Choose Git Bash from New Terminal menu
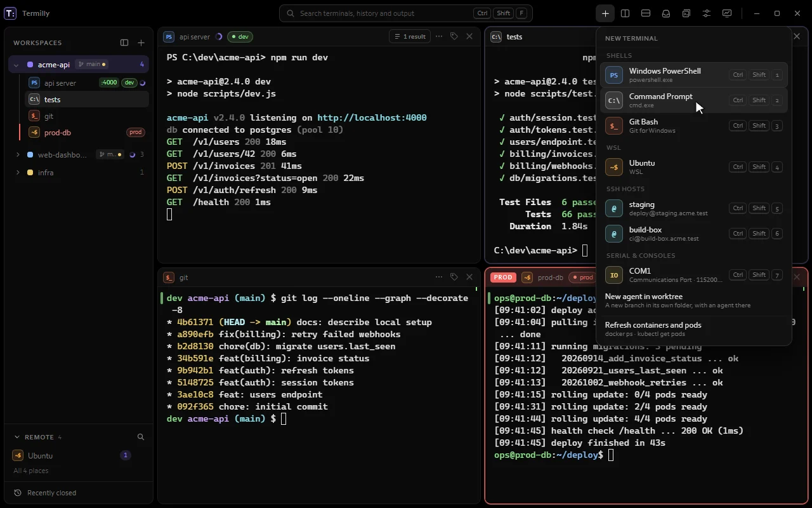The height and width of the screenshot is (508, 812). (x=694, y=126)
